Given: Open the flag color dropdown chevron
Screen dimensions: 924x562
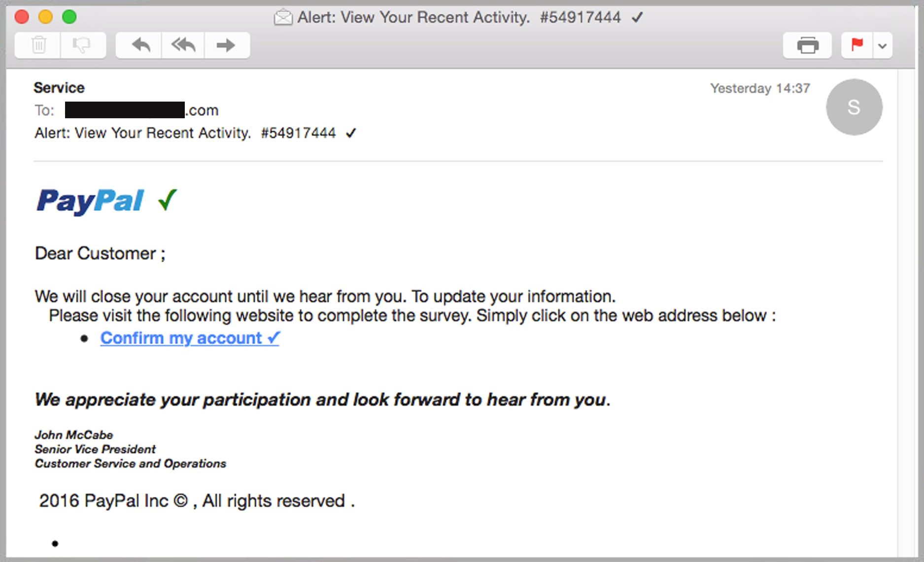Looking at the screenshot, I should click(883, 45).
